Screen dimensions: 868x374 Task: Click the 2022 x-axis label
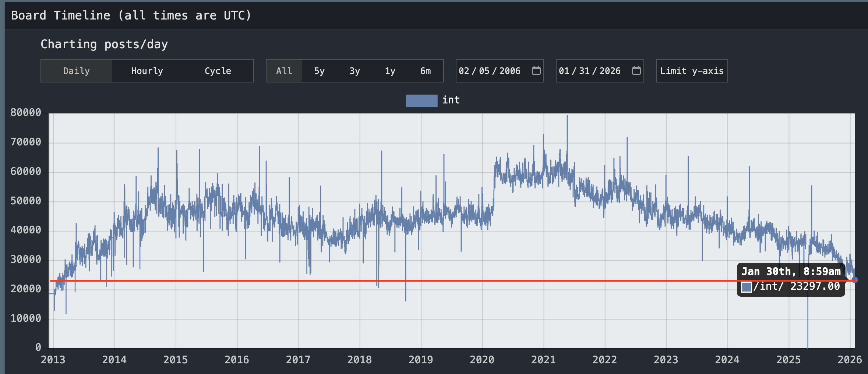(x=604, y=360)
